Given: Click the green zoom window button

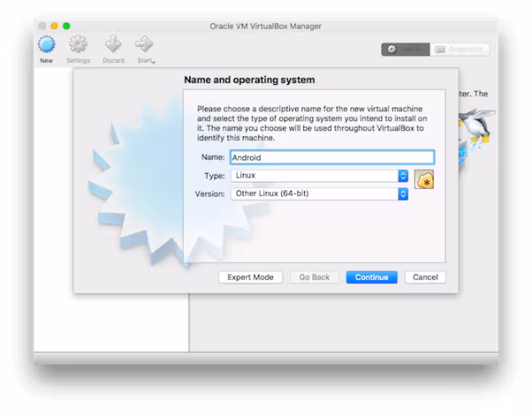Looking at the screenshot, I should [x=66, y=26].
